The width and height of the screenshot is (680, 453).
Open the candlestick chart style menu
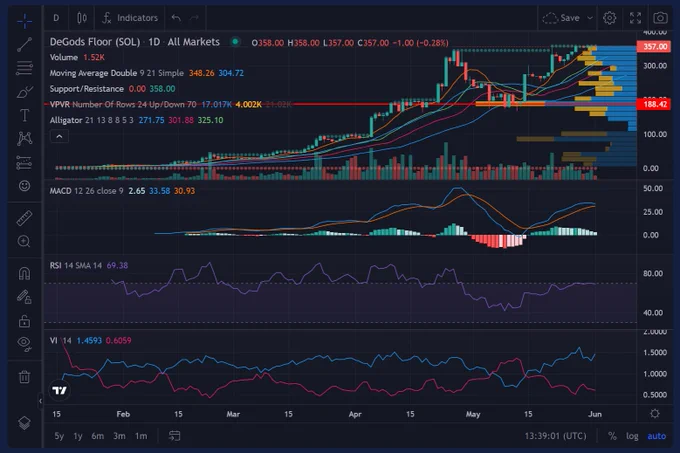(82, 18)
